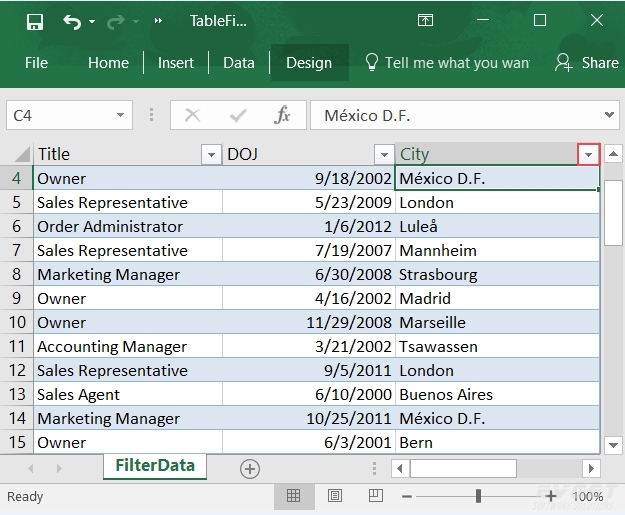Viewport: 625px width, 515px height.
Task: Select the FilterData sheet tab
Action: coord(154,466)
